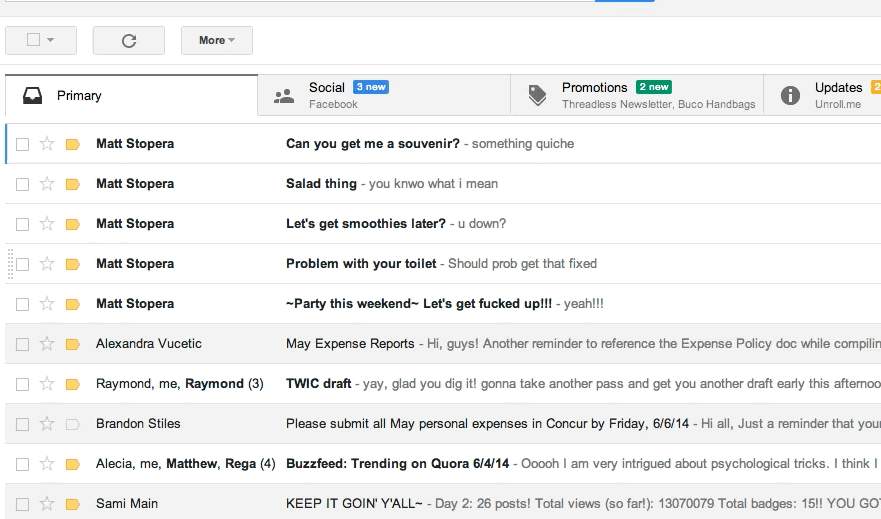The image size is (881, 519).
Task: Toggle importance marker on Alexandra Vucetic email
Action: tap(72, 344)
